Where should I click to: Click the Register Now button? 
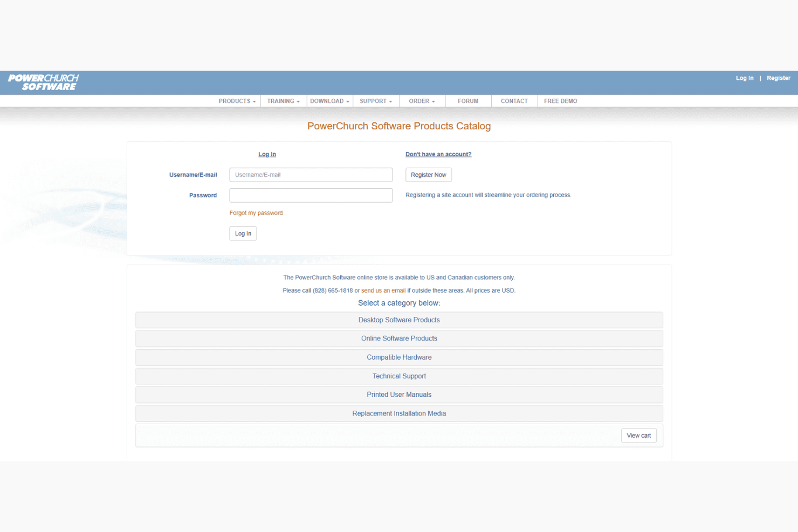pos(429,175)
